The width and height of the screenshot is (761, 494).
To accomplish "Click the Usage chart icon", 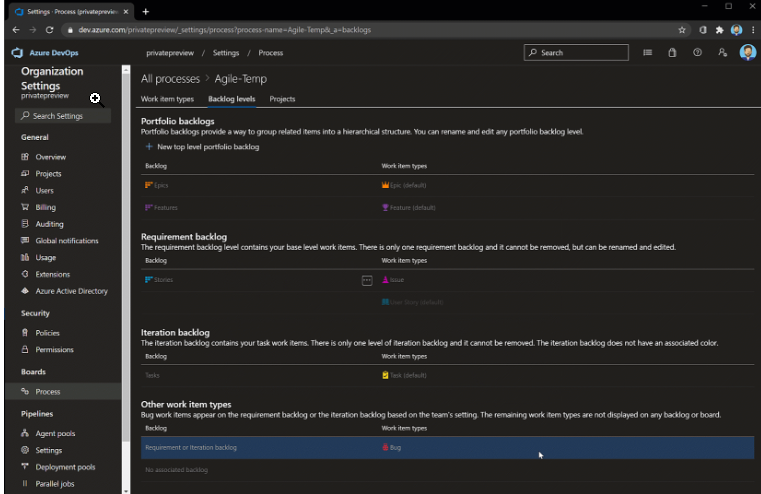I will [x=25, y=257].
